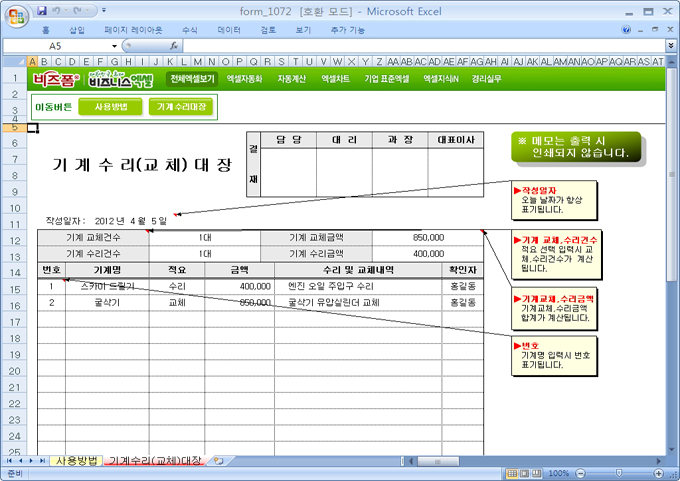This screenshot has height=481, width=680.
Task: Click the insert function fx icon
Action: [174, 46]
